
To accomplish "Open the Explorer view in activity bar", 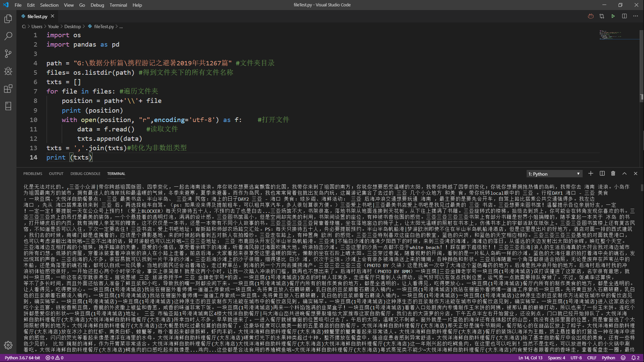I will coord(8,19).
